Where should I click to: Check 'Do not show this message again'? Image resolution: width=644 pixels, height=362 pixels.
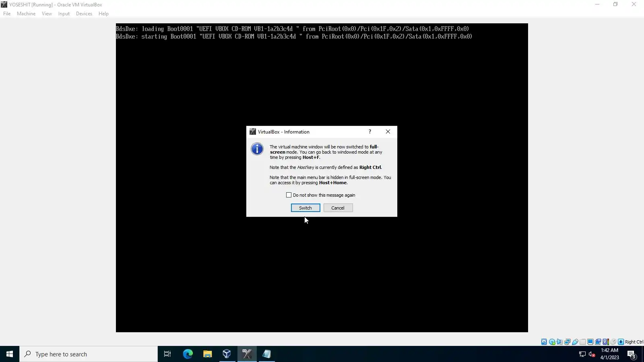pos(289,195)
